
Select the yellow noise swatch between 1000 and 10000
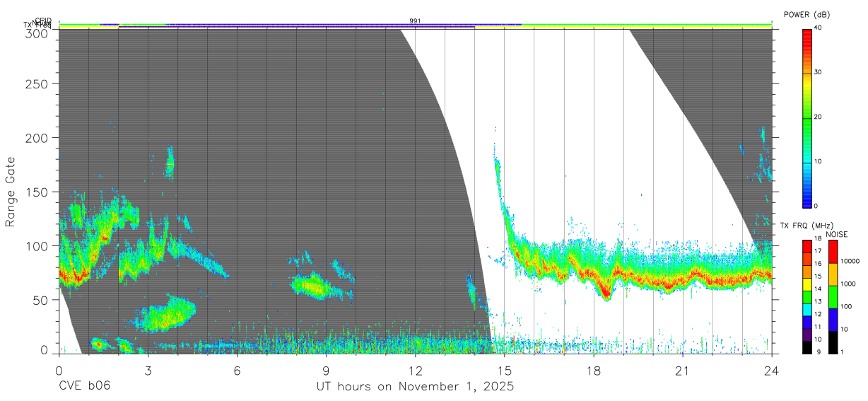coord(833,274)
